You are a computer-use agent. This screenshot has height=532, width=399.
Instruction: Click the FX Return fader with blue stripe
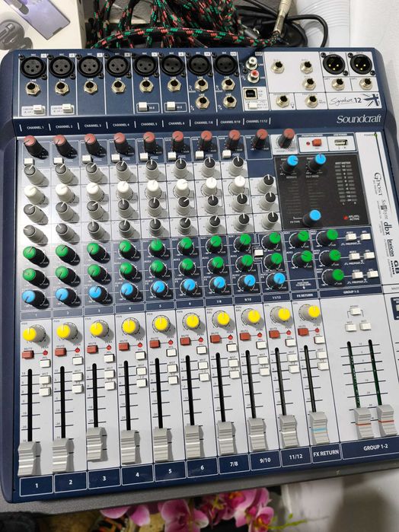pyautogui.click(x=318, y=428)
